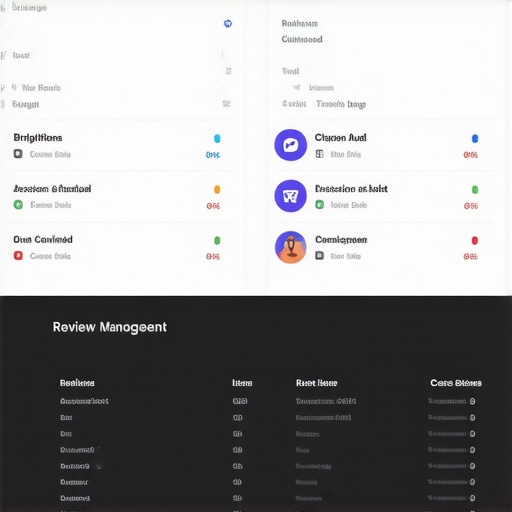Click the gray square icon under Brigitfons
Viewport: 512px width, 512px height.
coord(18,154)
